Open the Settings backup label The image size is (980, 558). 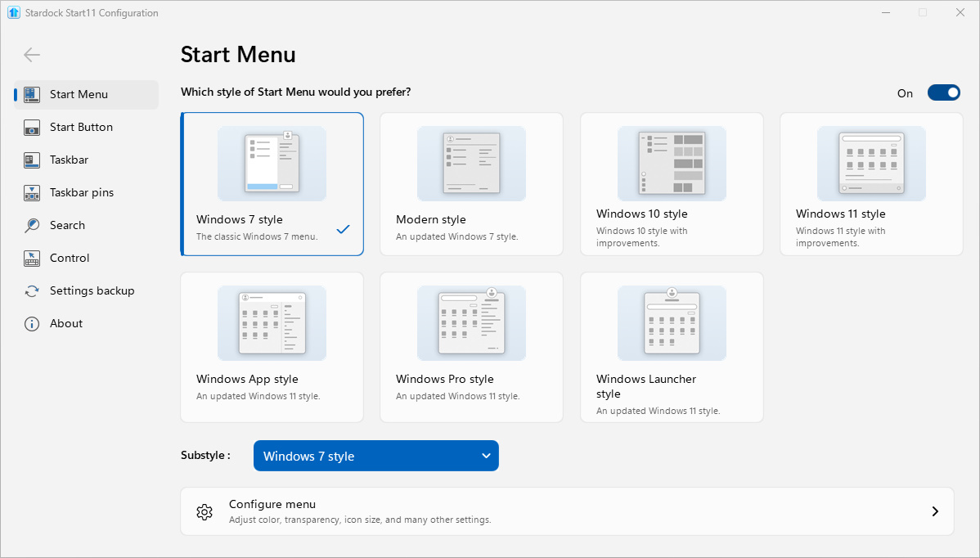pyautogui.click(x=92, y=290)
